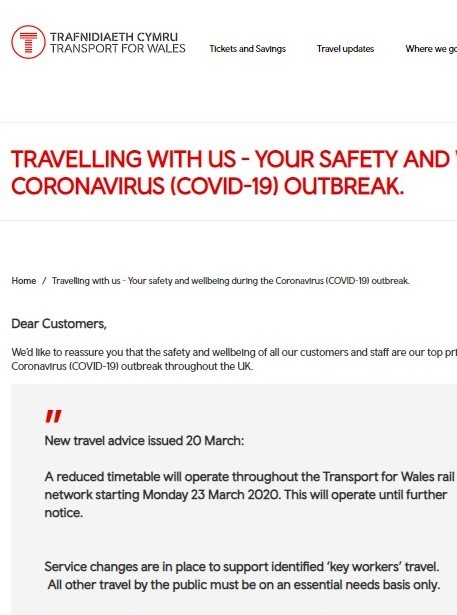
Task: Click the red circular T logo icon
Action: (x=28, y=42)
